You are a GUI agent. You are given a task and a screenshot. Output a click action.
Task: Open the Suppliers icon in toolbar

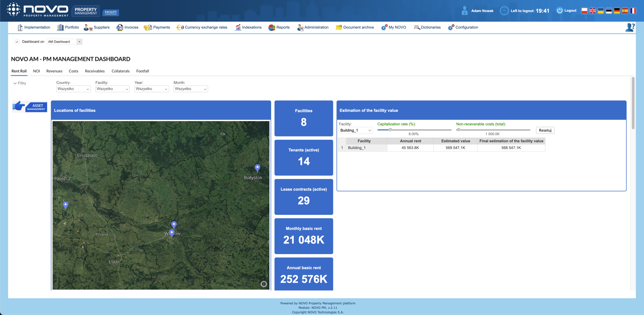click(88, 27)
